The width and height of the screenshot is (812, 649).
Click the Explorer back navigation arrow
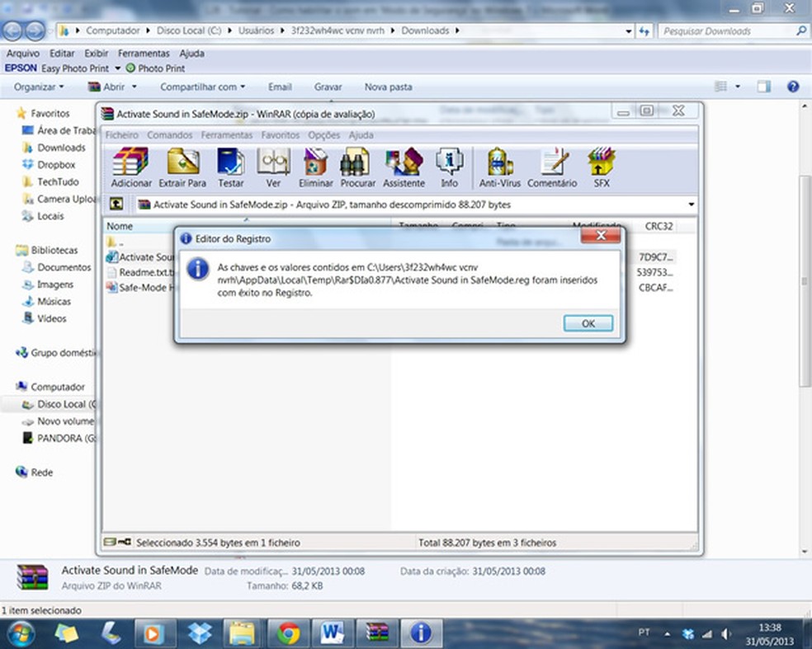click(12, 31)
